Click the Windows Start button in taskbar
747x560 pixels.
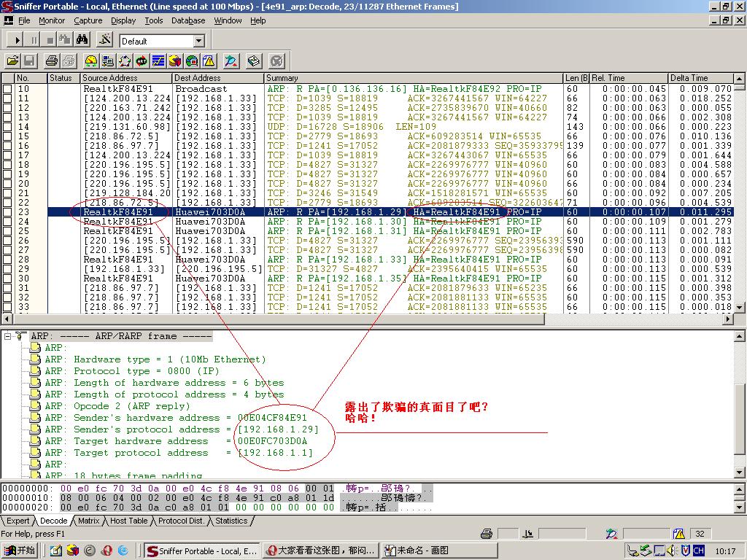(x=20, y=551)
